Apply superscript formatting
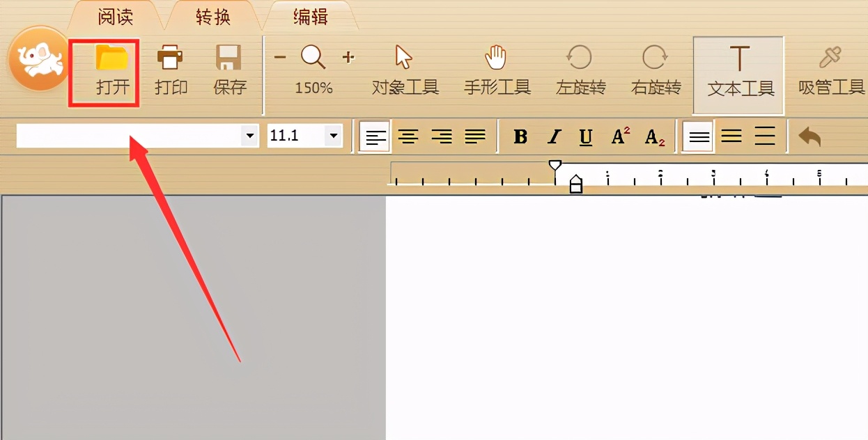Viewport: 868px width, 440px height. [x=620, y=136]
